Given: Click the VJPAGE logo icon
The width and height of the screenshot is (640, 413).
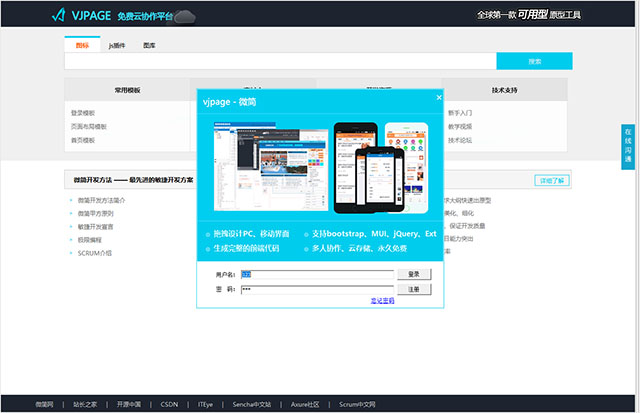Looking at the screenshot, I should click(59, 15).
